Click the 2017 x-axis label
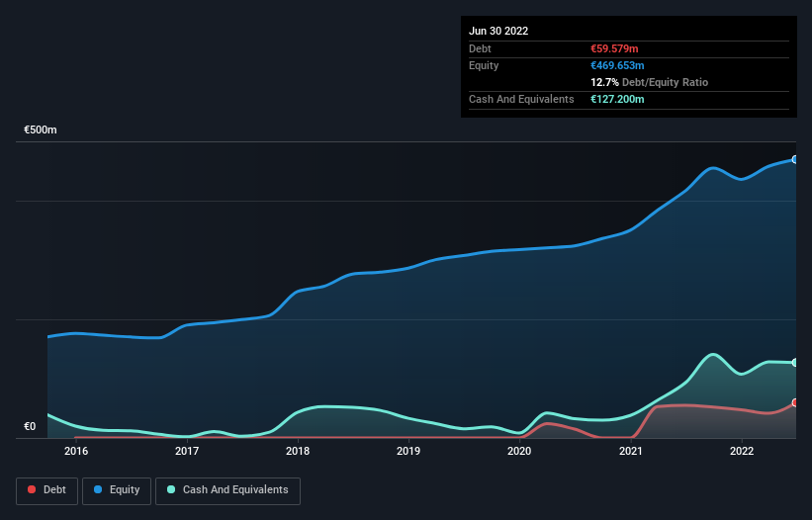 click(x=187, y=451)
